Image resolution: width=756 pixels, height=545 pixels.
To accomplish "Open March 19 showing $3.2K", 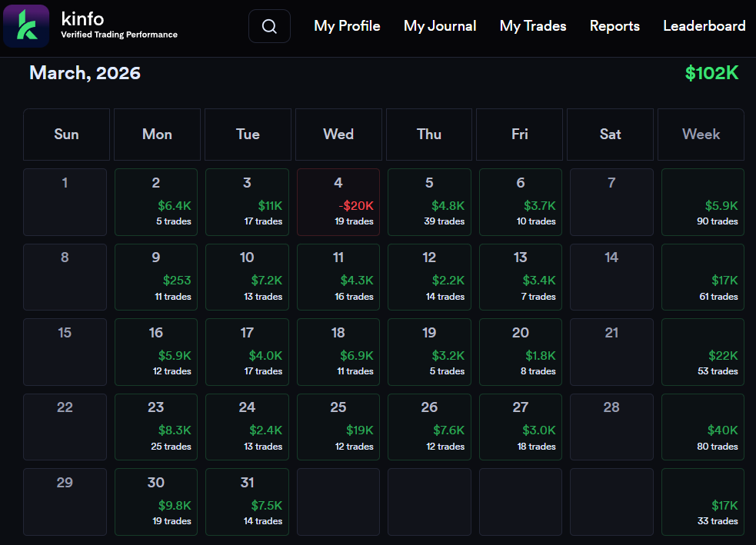I will click(x=430, y=352).
